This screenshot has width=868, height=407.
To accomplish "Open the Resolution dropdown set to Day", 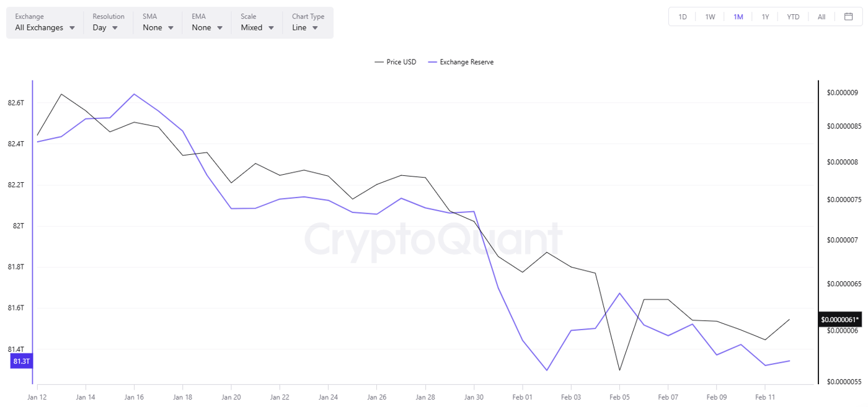I will (x=105, y=27).
